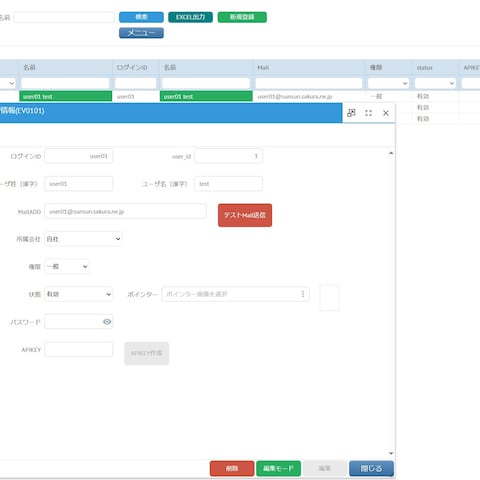Click the red テストMail送信 button

click(245, 215)
